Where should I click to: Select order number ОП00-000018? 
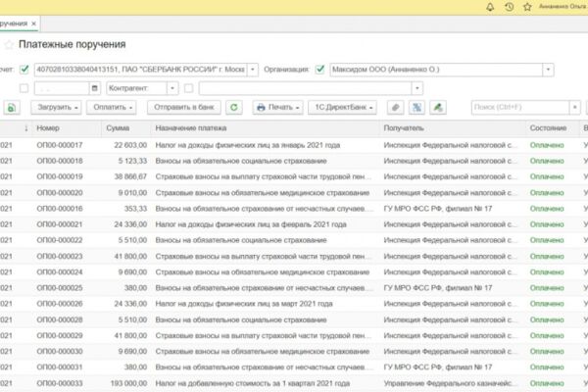pos(60,161)
